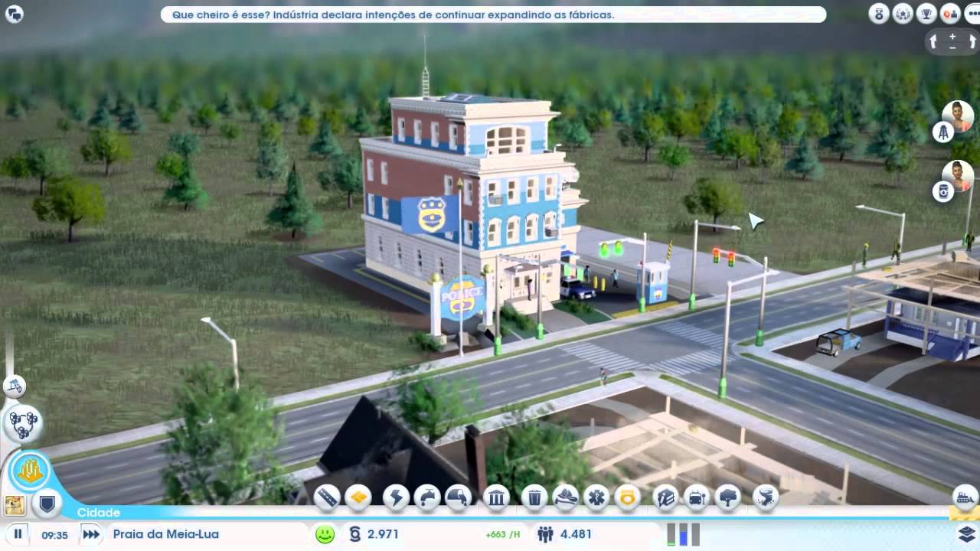Viewport: 980px width, 551px height.
Task: Click the city name Praia da Meia-Lua
Action: tap(166, 534)
